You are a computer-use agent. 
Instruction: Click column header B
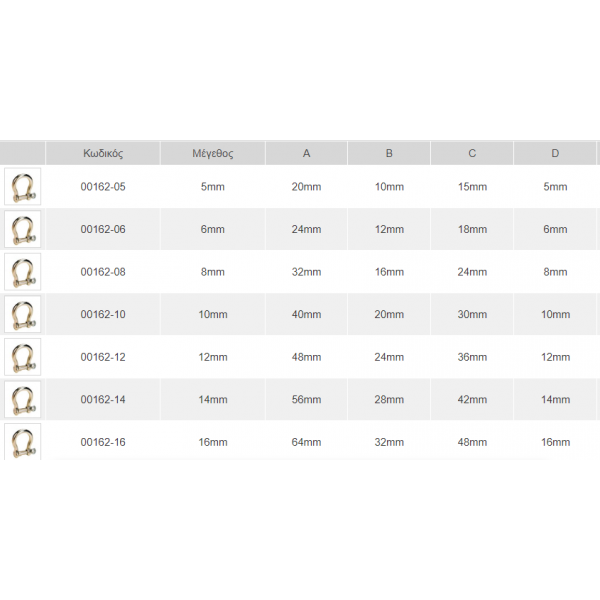(x=389, y=153)
